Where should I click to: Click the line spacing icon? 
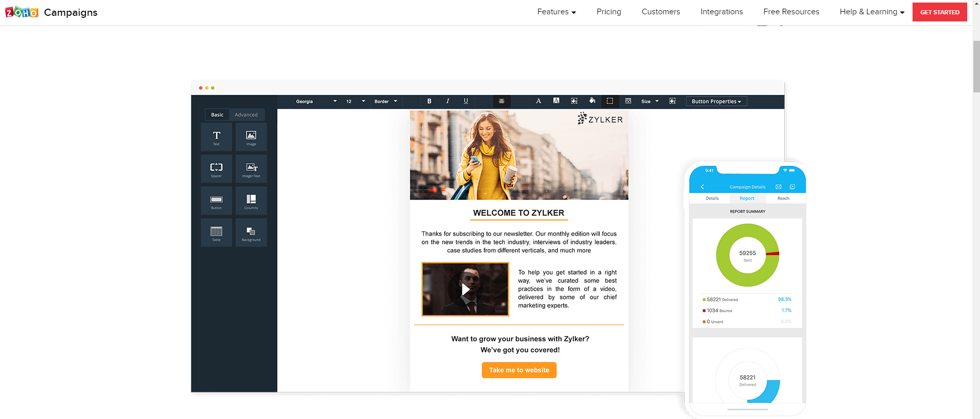coord(628,101)
